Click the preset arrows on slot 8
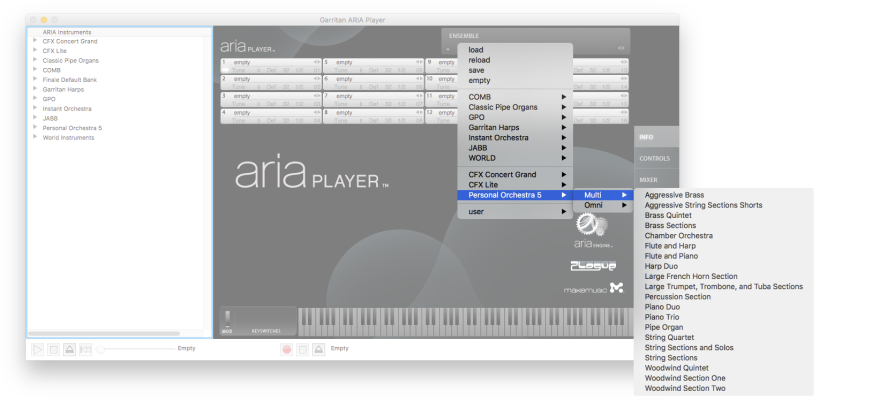 [x=419, y=113]
